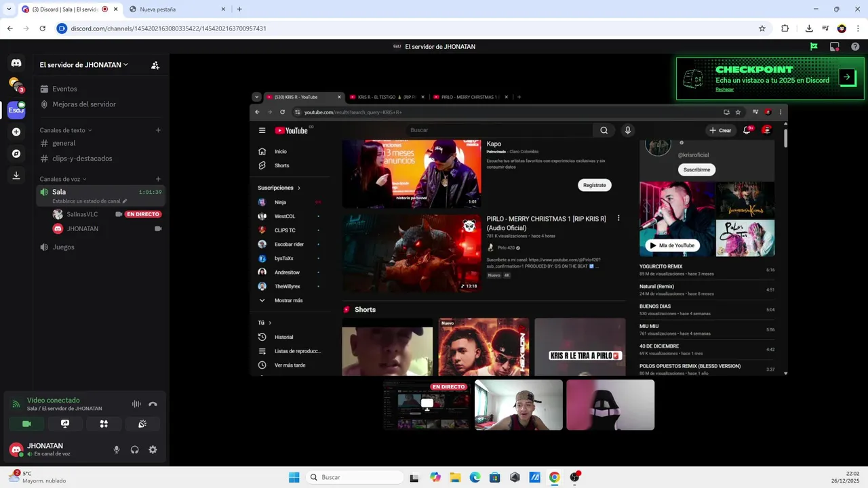Click EN DIRECTO badge beside SalinasVLC
The width and height of the screenshot is (868, 488).
point(143,214)
